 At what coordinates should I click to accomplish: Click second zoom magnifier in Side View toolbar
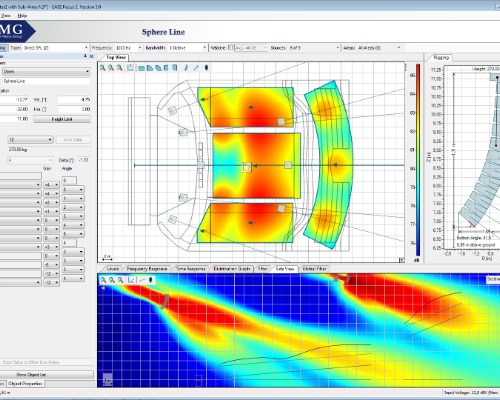(112, 280)
